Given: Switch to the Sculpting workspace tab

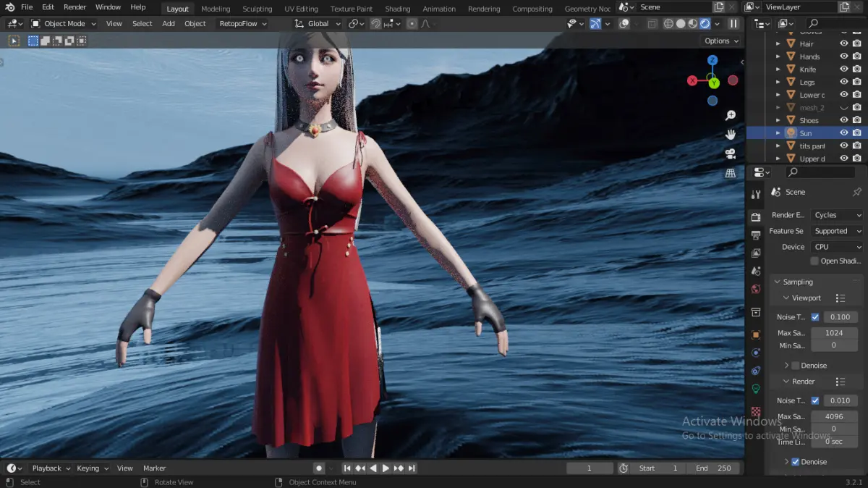Looking at the screenshot, I should pos(257,9).
